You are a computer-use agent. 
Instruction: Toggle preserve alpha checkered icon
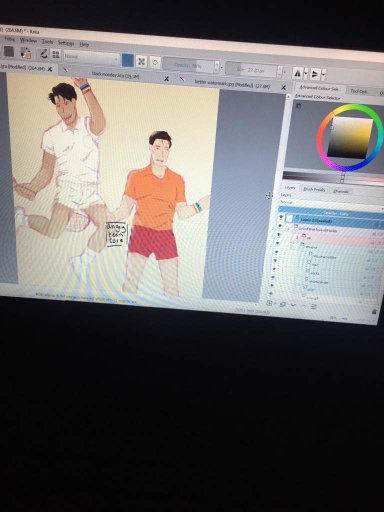[141, 62]
